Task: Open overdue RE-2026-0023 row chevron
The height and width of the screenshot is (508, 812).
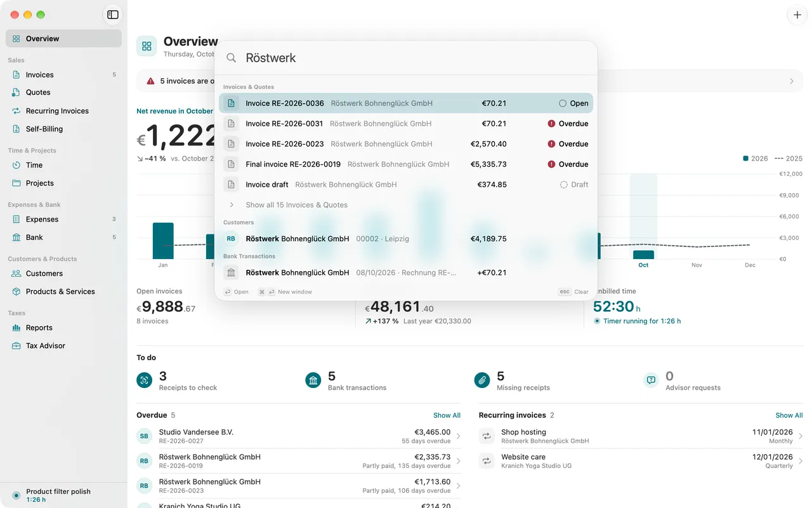Action: 458,486
